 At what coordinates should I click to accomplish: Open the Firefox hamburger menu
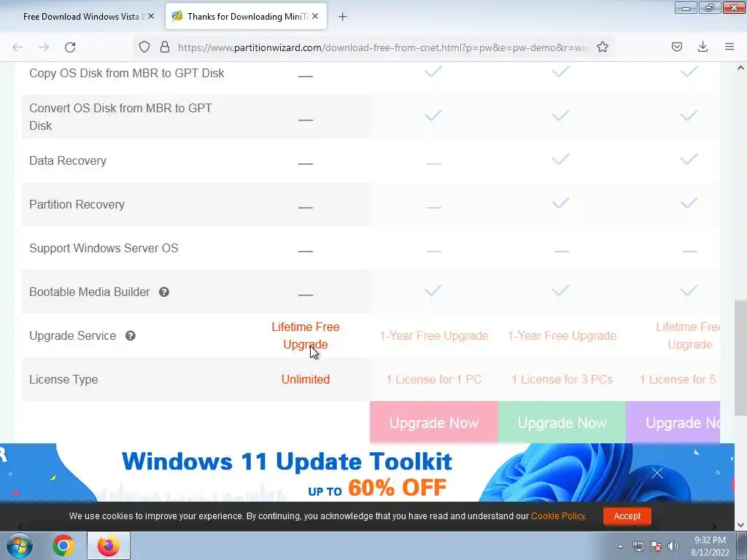point(729,47)
